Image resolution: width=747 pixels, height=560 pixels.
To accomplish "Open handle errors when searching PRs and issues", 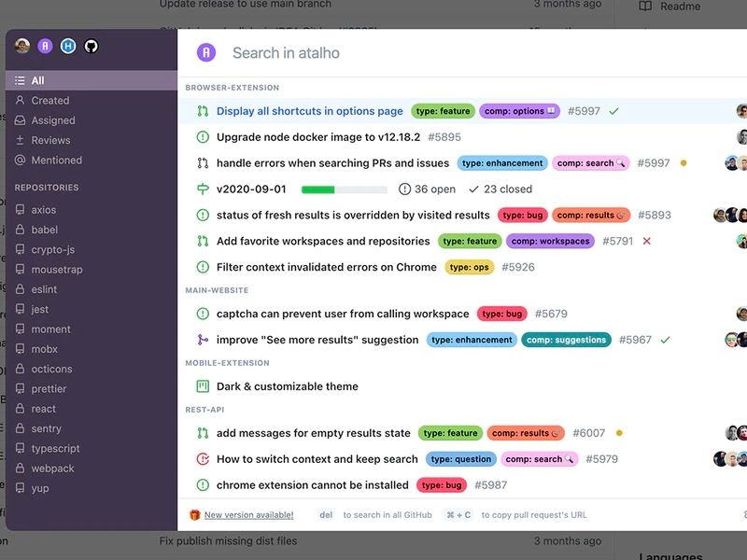I will [332, 162].
